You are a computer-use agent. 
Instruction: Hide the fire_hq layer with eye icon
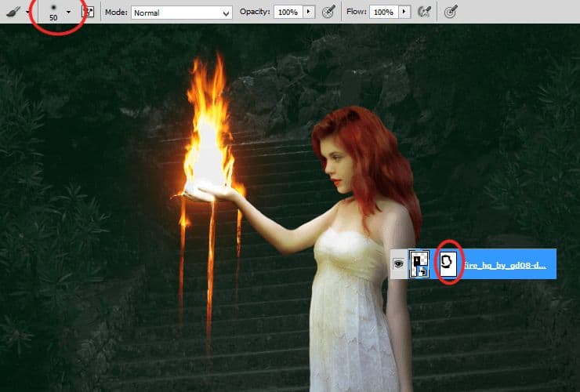pos(398,263)
